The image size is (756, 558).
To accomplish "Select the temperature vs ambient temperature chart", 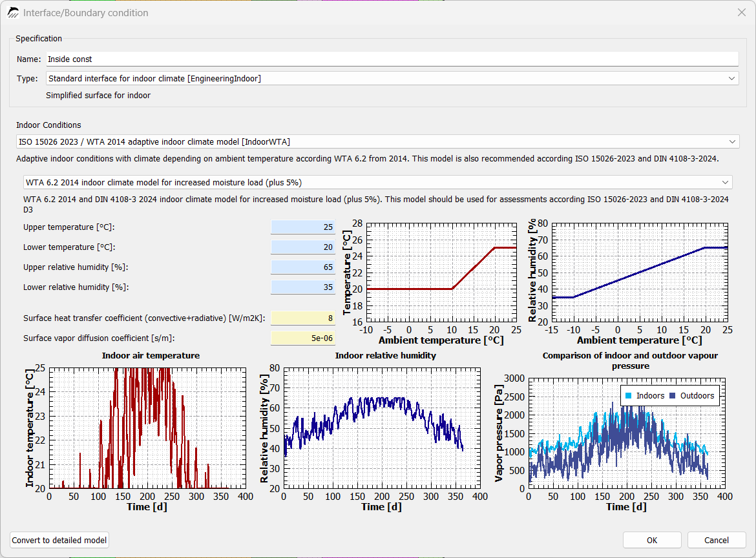I will (x=441, y=273).
